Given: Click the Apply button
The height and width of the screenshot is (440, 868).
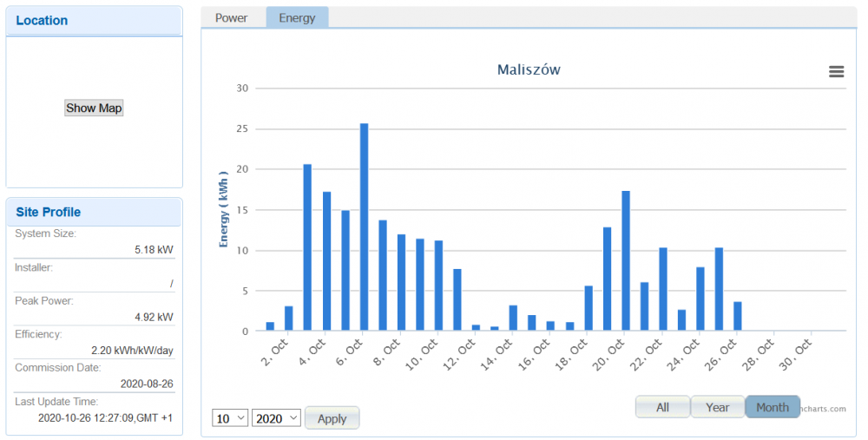Looking at the screenshot, I should 332,418.
